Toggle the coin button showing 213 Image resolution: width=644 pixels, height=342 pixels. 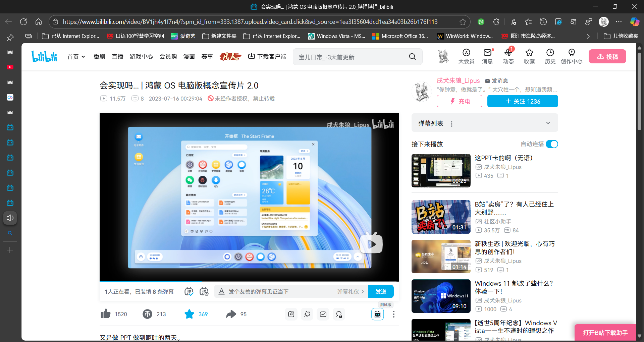pyautogui.click(x=147, y=314)
